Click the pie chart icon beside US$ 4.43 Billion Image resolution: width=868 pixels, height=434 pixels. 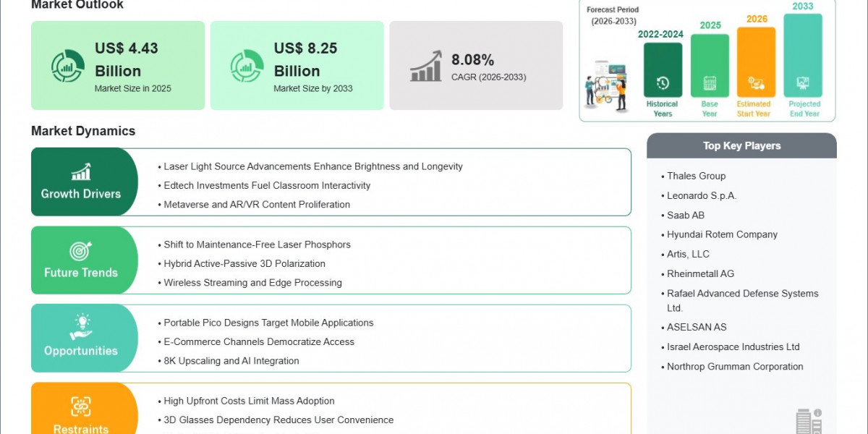tap(68, 66)
